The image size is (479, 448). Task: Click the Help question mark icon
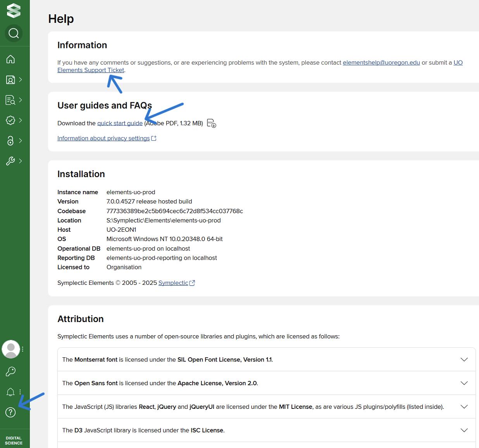pos(10,412)
